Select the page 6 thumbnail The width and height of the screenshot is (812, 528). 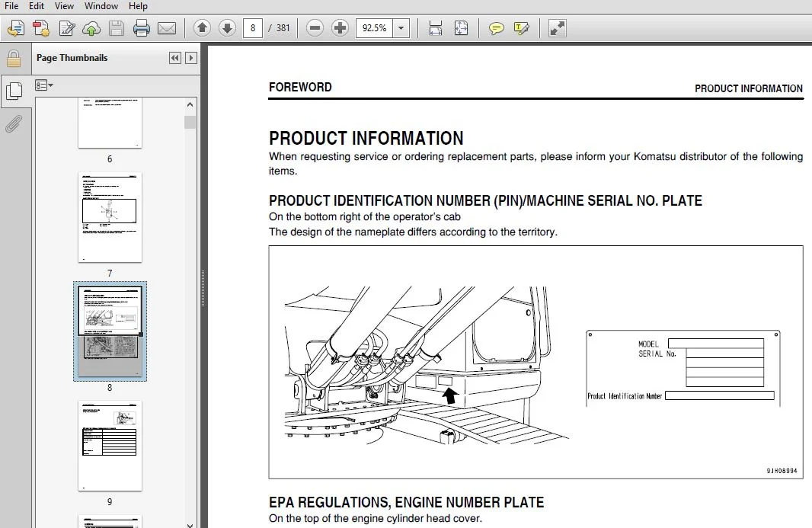pos(110,123)
